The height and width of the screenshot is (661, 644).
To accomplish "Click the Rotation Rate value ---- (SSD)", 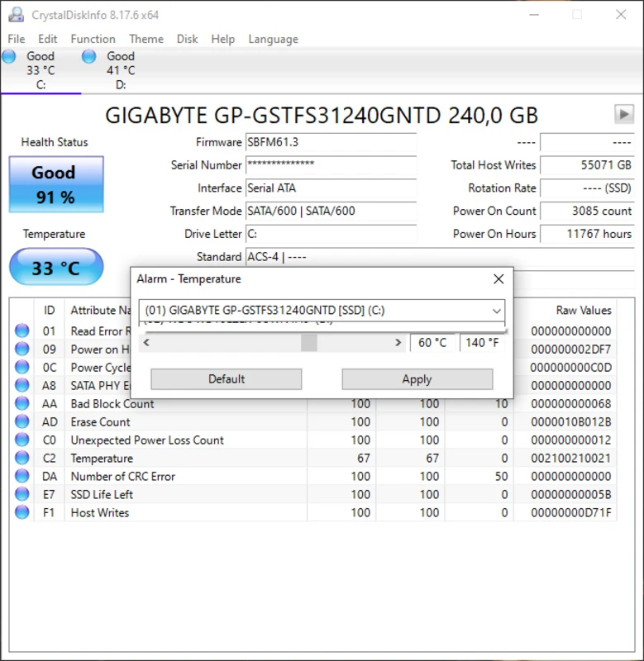I will pos(587,188).
